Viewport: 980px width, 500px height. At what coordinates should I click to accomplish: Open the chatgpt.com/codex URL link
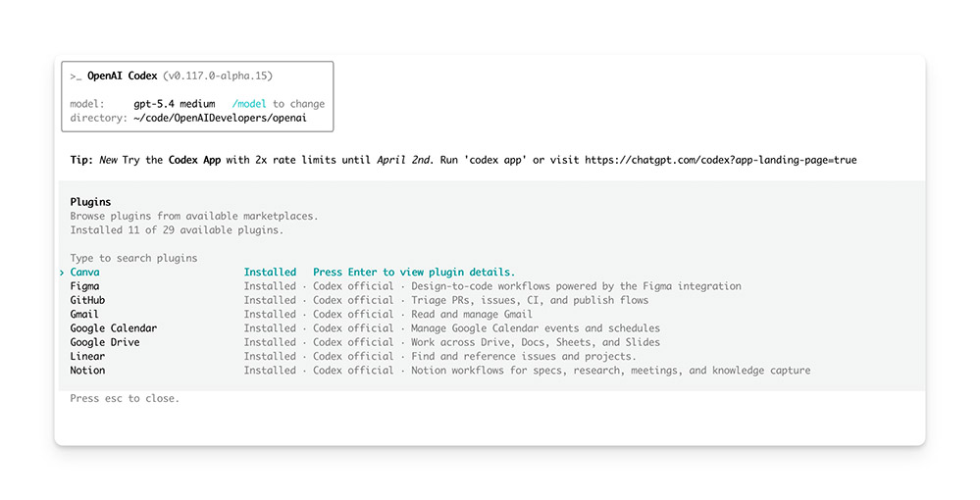pos(720,160)
